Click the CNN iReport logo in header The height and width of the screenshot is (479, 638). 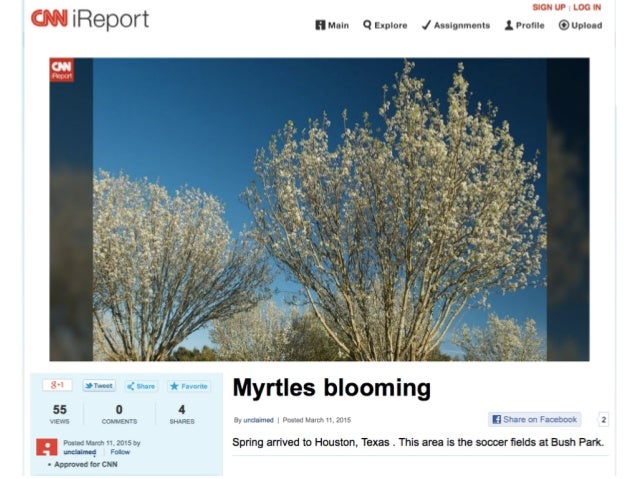coord(90,19)
